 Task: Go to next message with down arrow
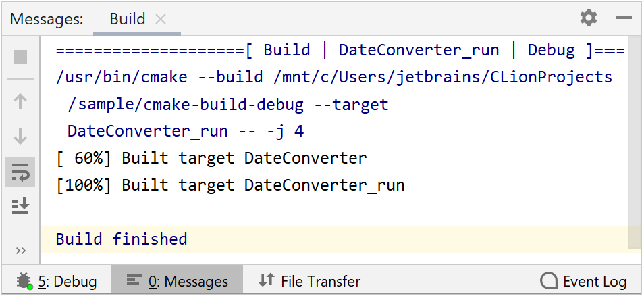tap(20, 137)
